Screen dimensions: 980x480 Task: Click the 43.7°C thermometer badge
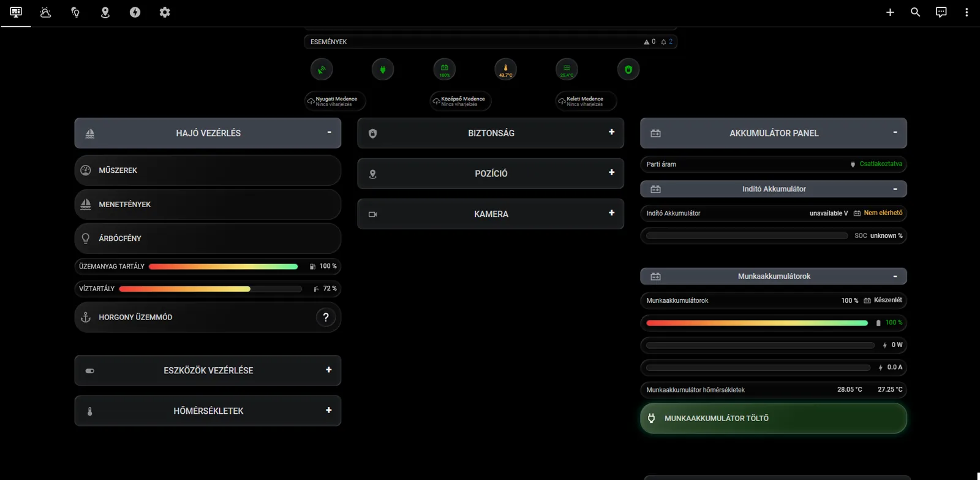(505, 69)
